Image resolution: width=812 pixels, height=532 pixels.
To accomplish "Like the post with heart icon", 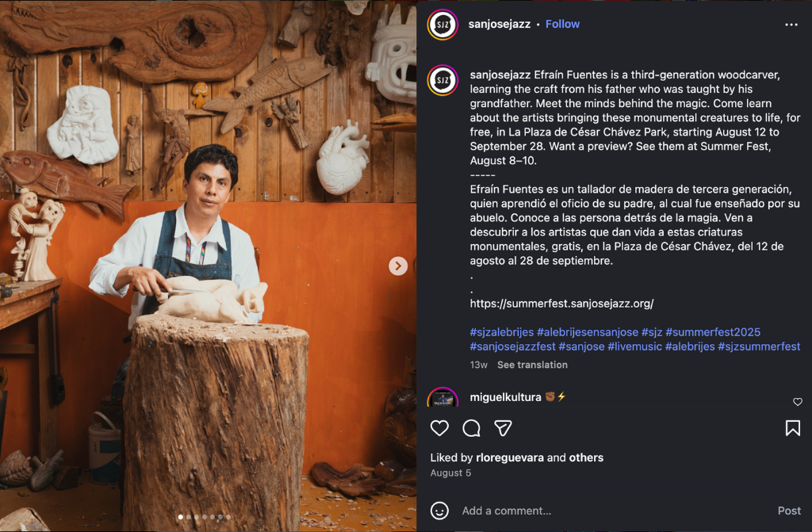I will click(x=439, y=428).
